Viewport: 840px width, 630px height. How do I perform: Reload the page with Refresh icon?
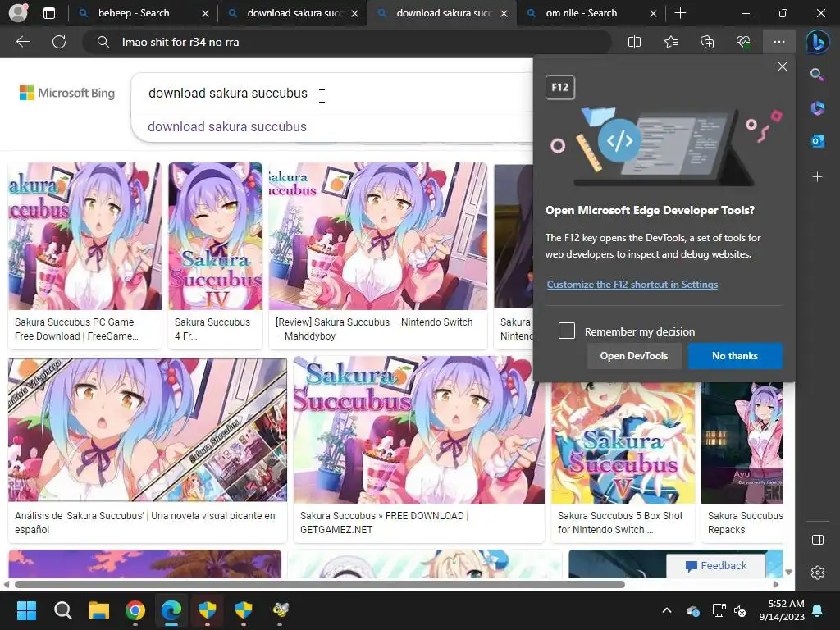tap(59, 42)
